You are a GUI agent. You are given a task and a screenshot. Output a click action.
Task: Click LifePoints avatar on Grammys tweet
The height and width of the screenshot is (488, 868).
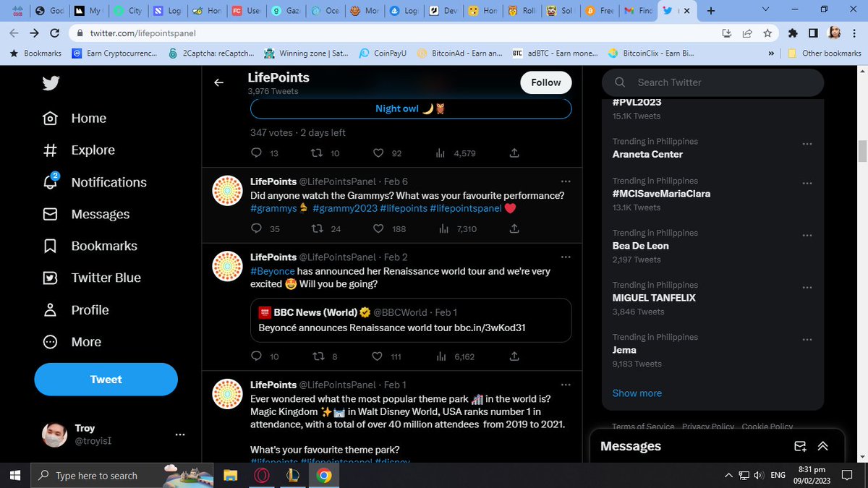226,190
